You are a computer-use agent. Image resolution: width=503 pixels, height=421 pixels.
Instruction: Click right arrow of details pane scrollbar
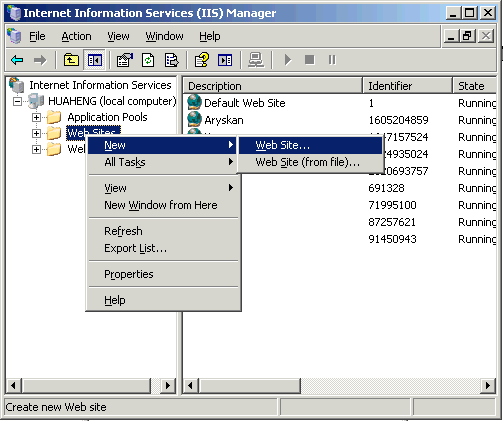488,386
